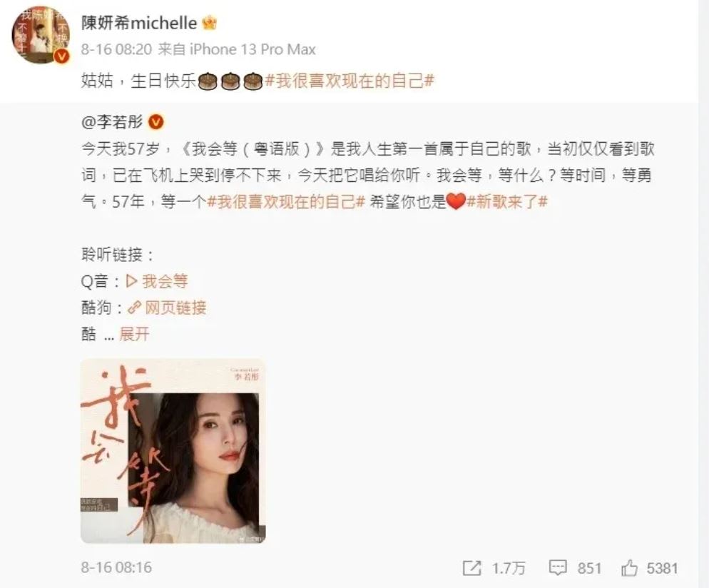The width and height of the screenshot is (709, 588).
Task: Click the chain link icon beside 网页链接
Action: click(x=134, y=308)
